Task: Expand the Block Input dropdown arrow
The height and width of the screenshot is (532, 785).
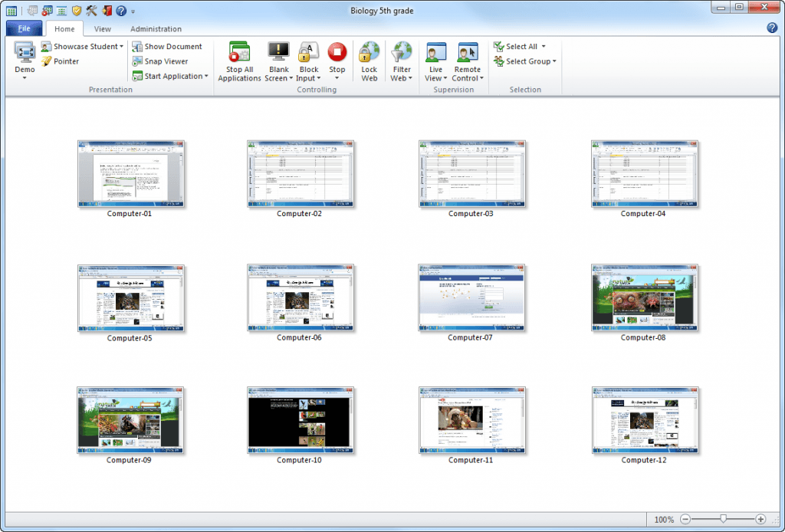Action: (318, 78)
